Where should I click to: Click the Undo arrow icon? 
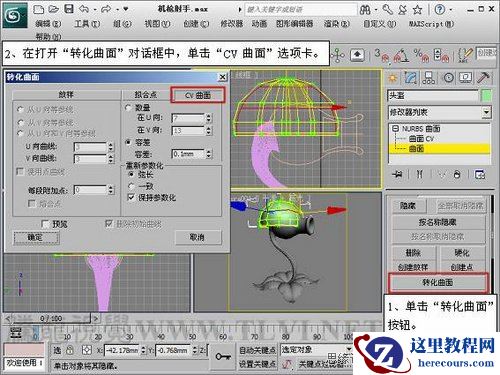pos(84,9)
